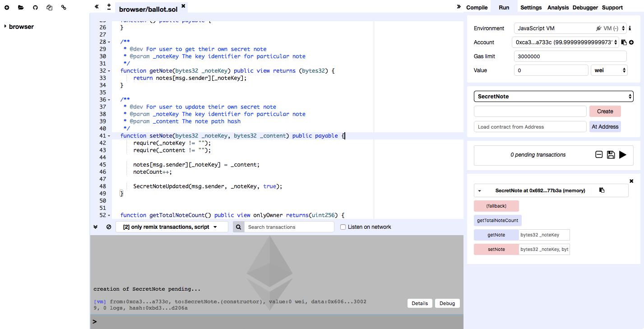Save recorded transactions with floppy icon
Image resolution: width=644 pixels, height=329 pixels.
point(611,155)
